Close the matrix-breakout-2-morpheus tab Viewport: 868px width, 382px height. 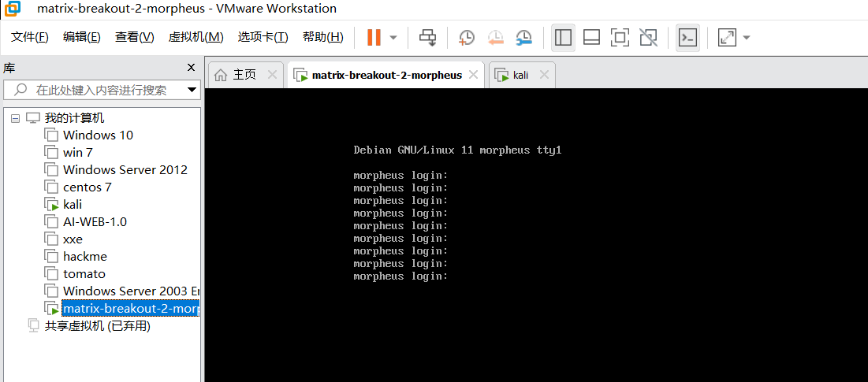point(473,75)
